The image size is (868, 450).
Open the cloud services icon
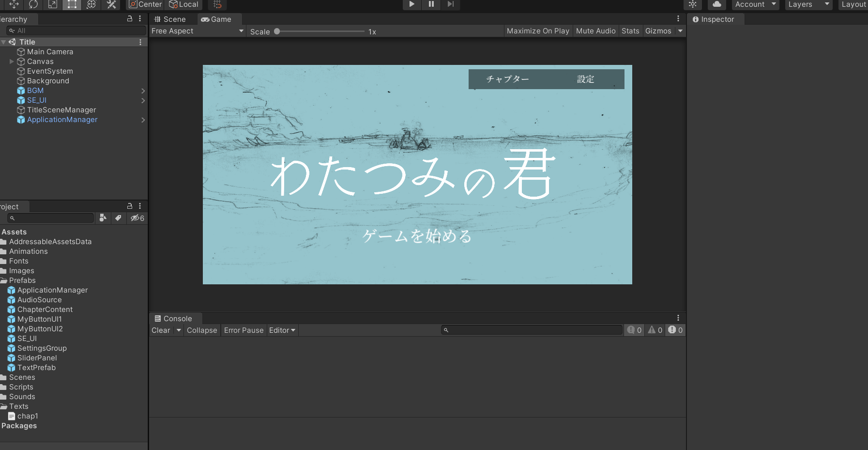click(717, 4)
